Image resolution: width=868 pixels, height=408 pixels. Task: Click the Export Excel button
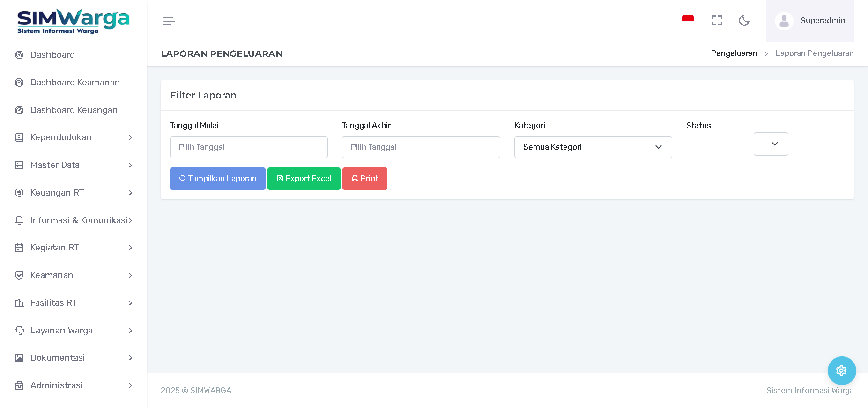click(304, 179)
